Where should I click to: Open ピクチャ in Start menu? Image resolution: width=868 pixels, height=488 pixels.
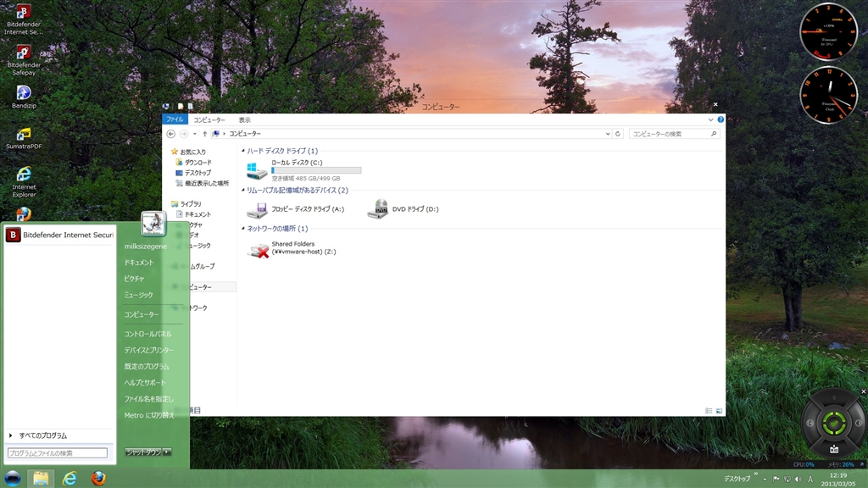click(134, 278)
